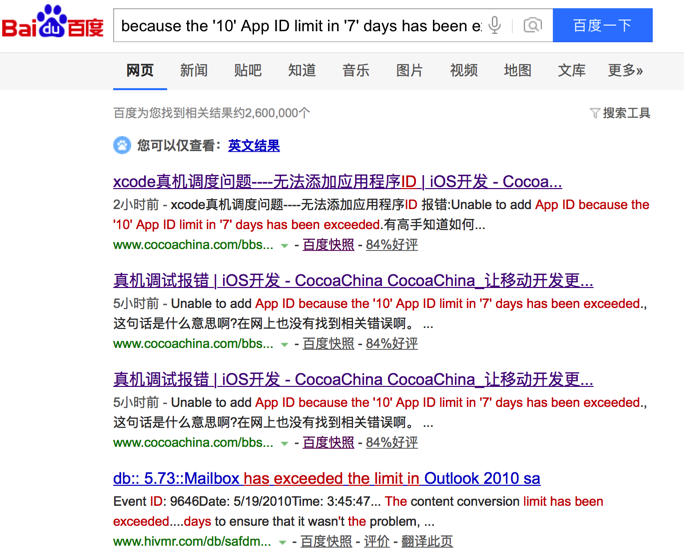
Task: Go to the 知道 tab
Action: tap(301, 70)
